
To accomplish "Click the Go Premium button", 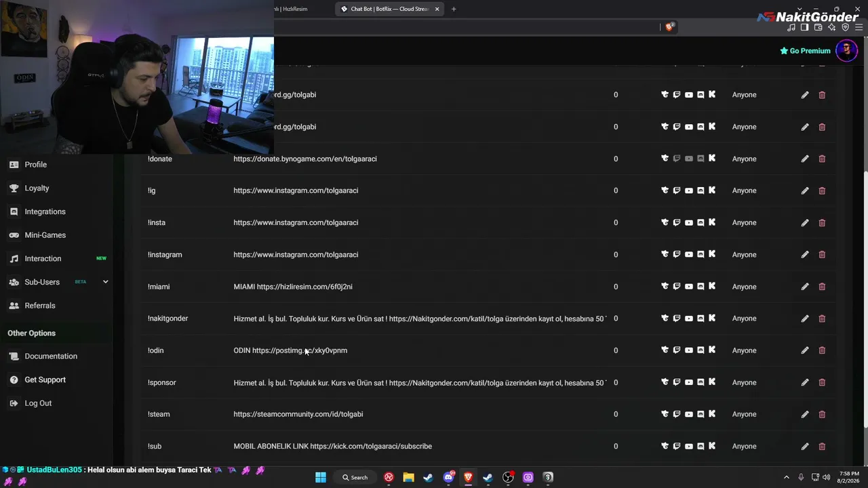I will point(805,51).
